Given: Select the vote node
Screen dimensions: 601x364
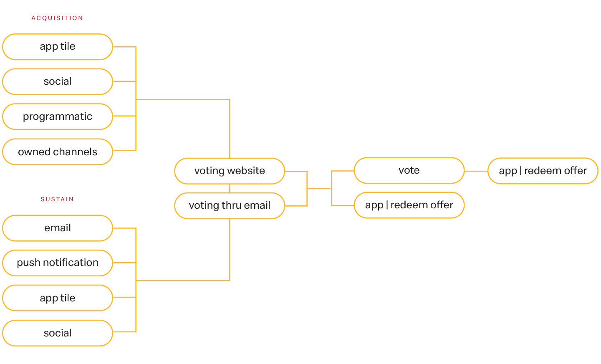Looking at the screenshot, I should (x=409, y=170).
